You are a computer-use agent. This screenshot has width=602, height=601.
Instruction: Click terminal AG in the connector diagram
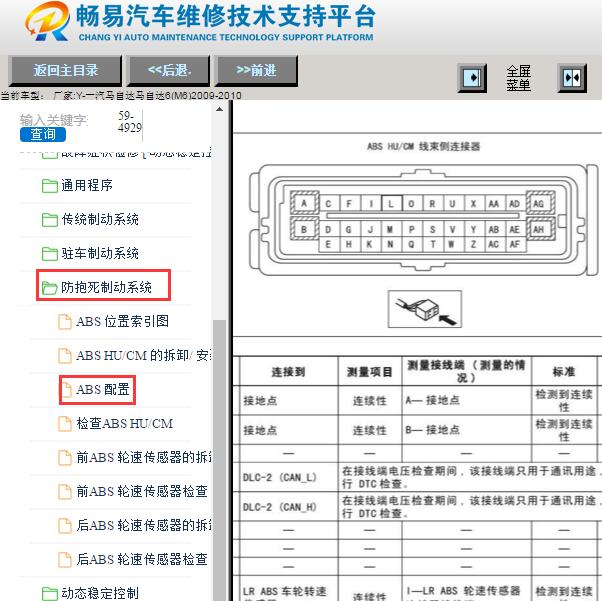click(x=540, y=203)
